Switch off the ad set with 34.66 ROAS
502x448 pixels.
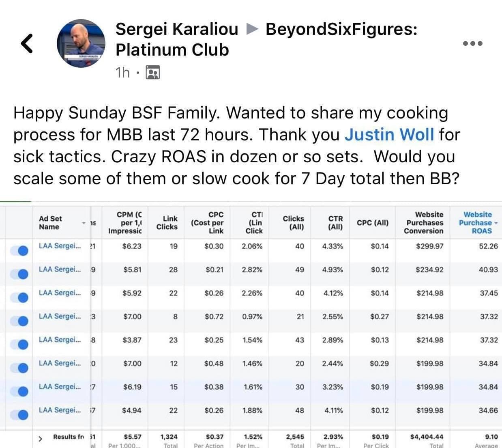[x=19, y=415]
